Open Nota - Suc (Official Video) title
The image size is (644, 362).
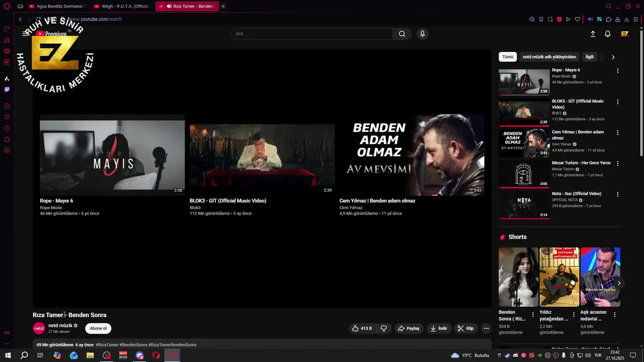[x=576, y=194]
